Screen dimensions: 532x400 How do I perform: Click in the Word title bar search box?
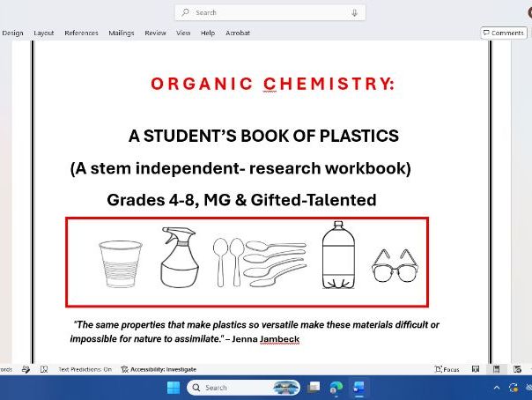coord(270,12)
